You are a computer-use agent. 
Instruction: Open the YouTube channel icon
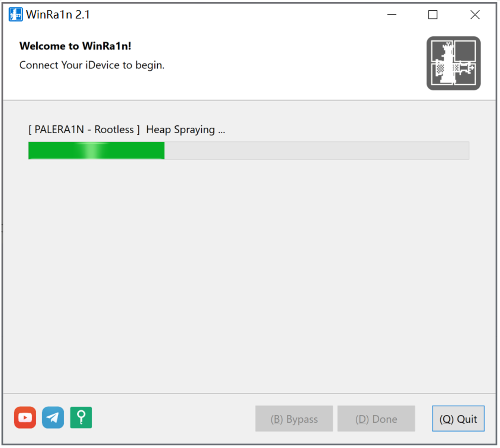point(25,417)
